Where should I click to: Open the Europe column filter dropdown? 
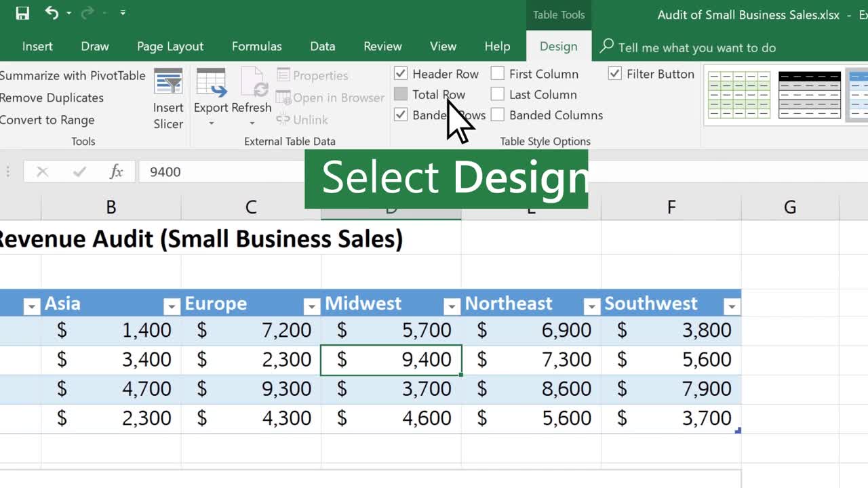311,307
